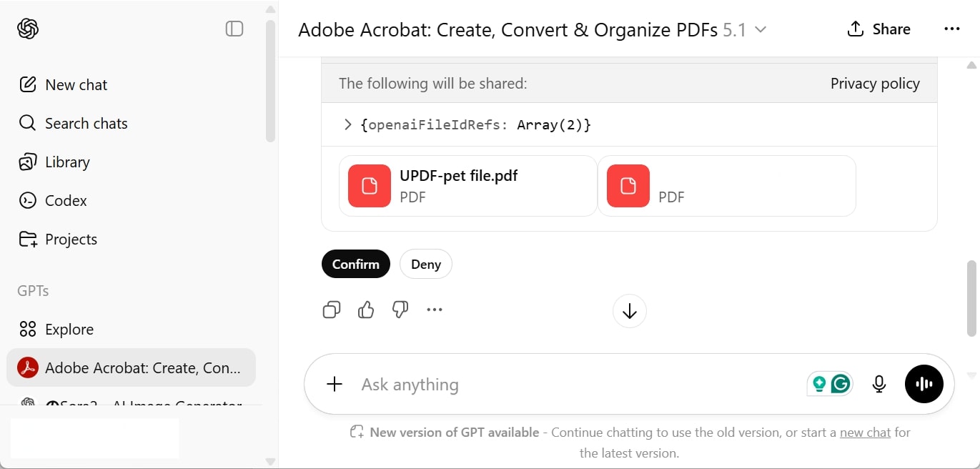This screenshot has width=980, height=469.
Task: Collapse the sidebar
Action: tap(234, 29)
